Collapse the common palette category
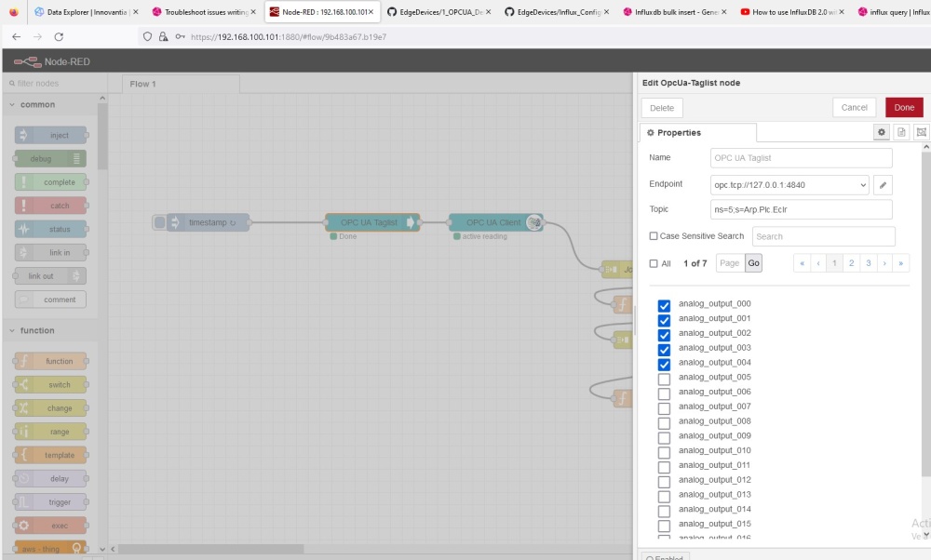 [13, 105]
